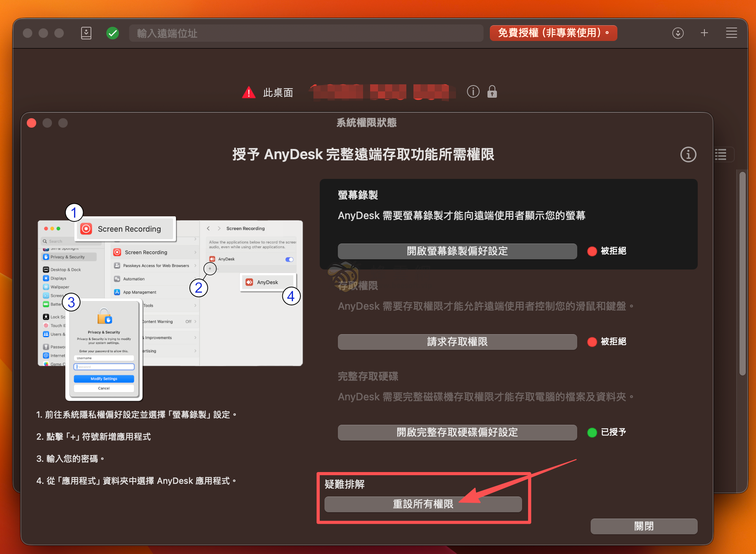Click the padlock icon beside the desk ID
Screen dimensions: 756x554
point(492,91)
